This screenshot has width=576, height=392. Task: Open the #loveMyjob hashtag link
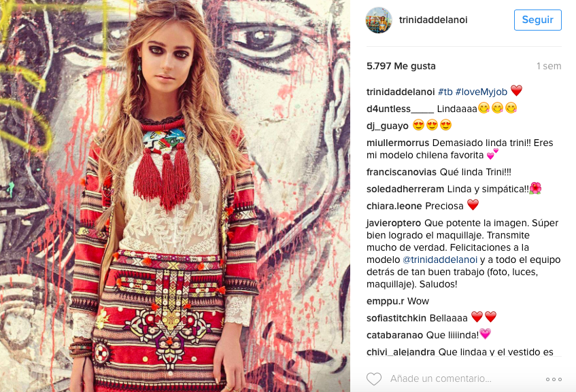tap(481, 92)
